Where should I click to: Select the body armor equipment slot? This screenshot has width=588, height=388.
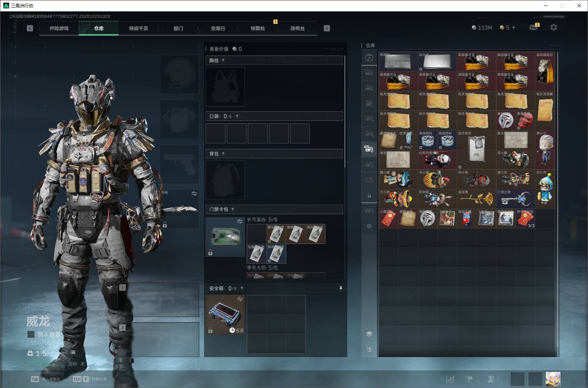coord(179,119)
